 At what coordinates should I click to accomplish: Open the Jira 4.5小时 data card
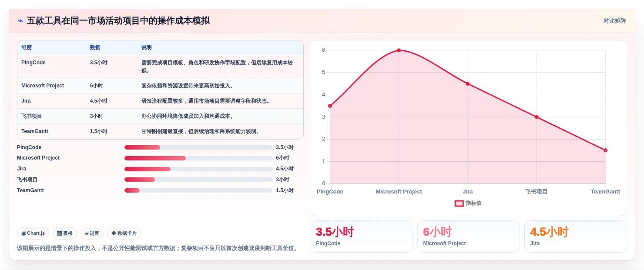click(x=576, y=237)
